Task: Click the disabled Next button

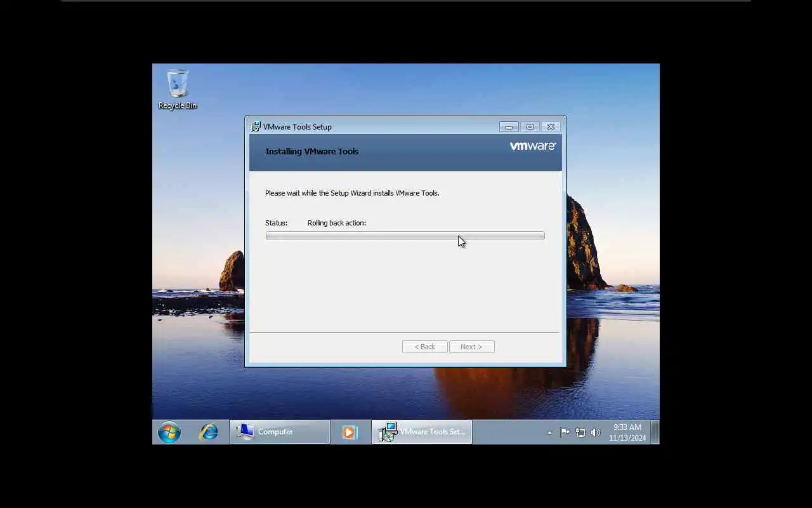Action: 471,347
